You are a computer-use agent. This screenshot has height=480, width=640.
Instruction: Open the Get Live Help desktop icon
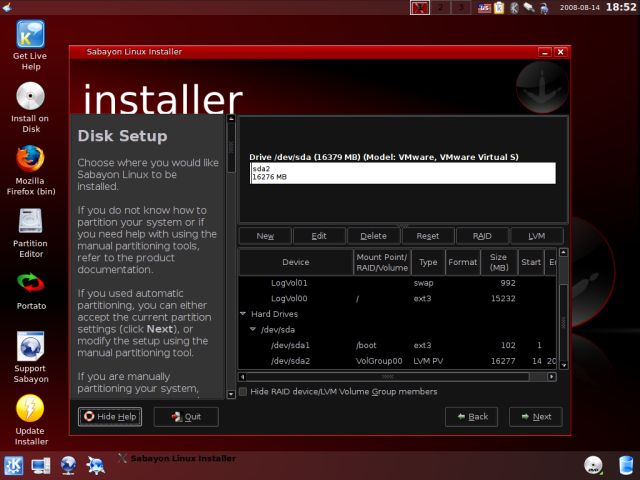click(x=30, y=45)
